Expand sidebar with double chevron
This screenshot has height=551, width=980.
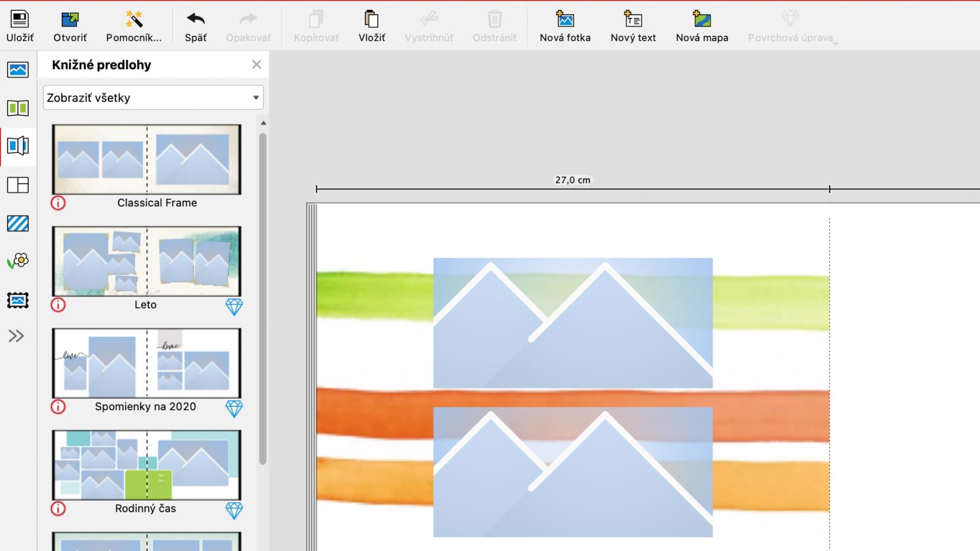click(x=17, y=336)
